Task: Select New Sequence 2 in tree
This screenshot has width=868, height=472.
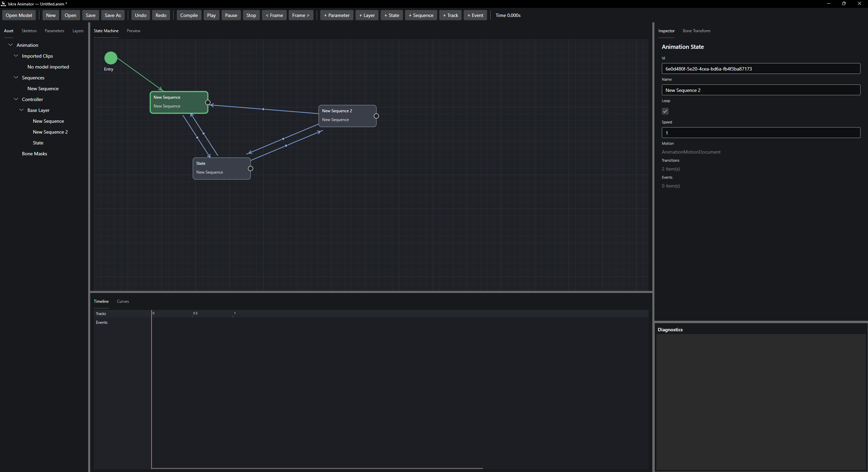Action: pyautogui.click(x=50, y=132)
